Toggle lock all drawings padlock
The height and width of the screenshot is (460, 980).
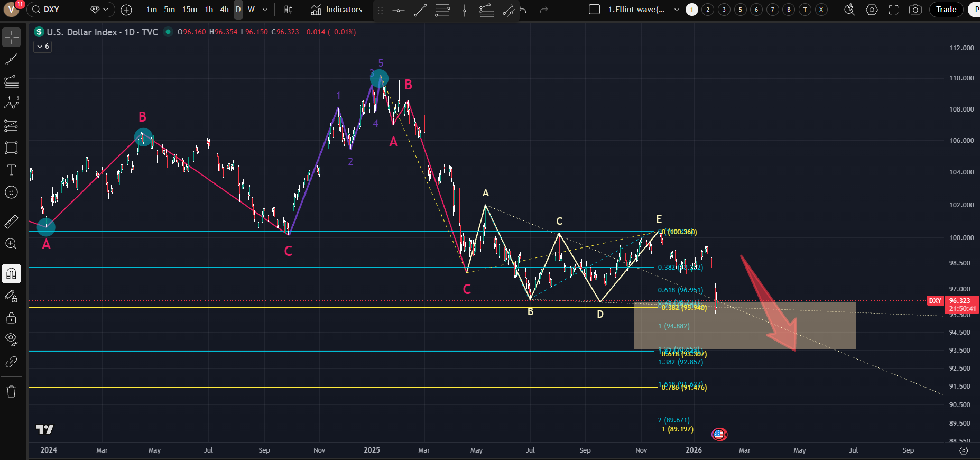click(x=11, y=318)
